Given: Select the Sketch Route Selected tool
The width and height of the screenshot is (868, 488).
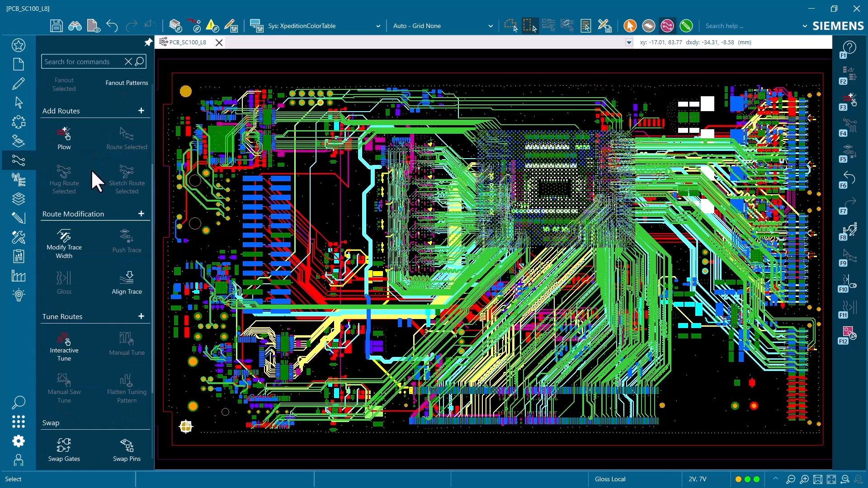Looking at the screenshot, I should [x=127, y=179].
